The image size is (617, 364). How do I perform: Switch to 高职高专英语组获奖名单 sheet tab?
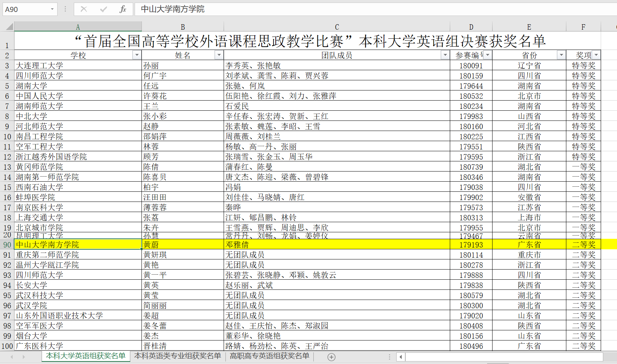tap(270, 356)
